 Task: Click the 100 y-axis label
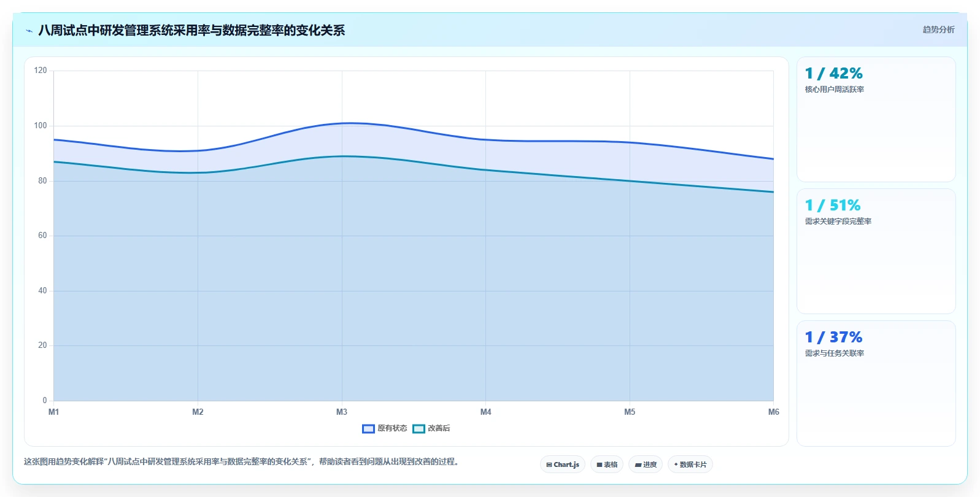pyautogui.click(x=41, y=126)
